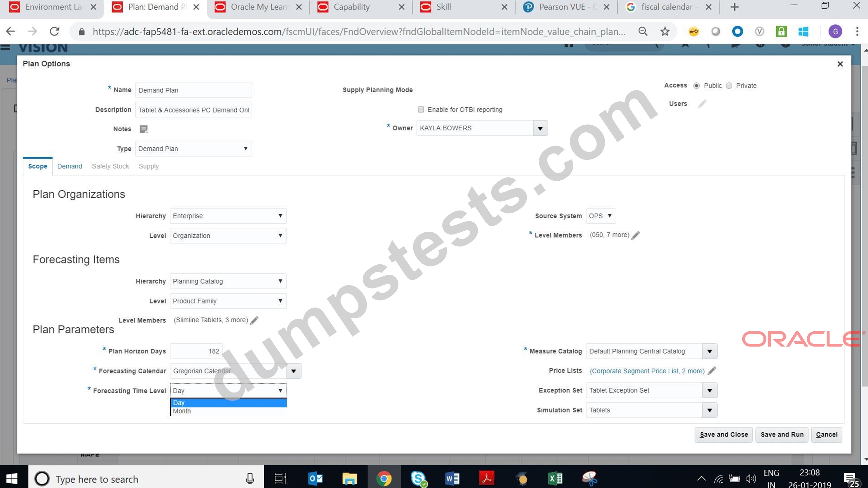This screenshot has width=868, height=488.
Task: Click the Plan Horizon Days field
Action: pos(196,351)
